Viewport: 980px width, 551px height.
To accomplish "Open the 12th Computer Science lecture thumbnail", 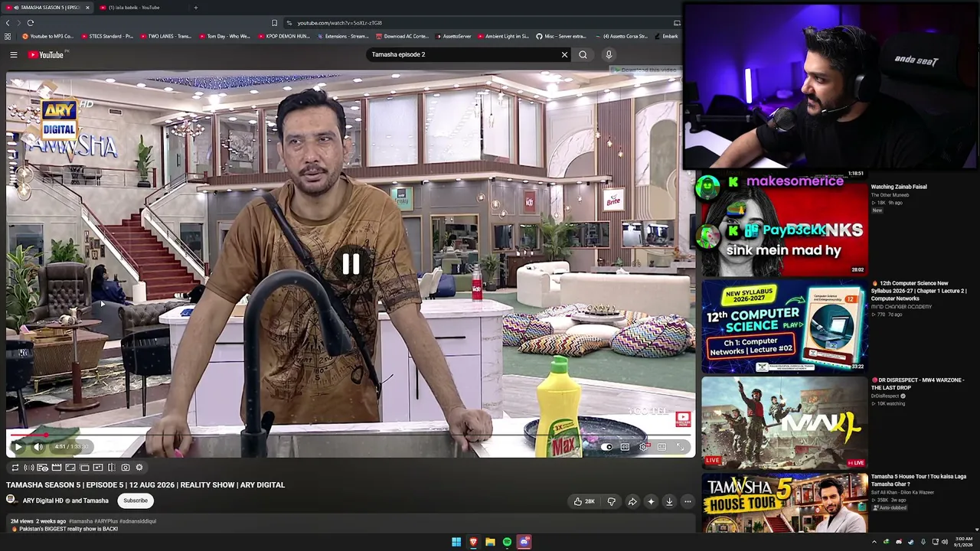I will [784, 326].
